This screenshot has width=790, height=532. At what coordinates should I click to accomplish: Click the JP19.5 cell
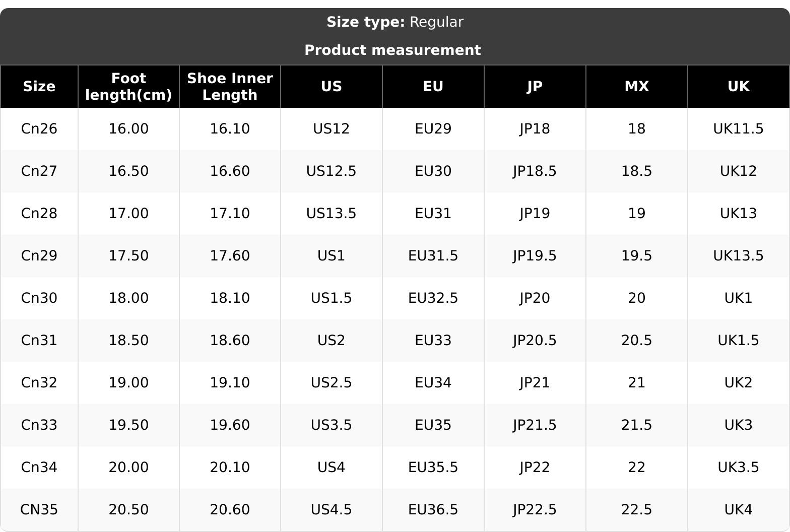pos(535,256)
